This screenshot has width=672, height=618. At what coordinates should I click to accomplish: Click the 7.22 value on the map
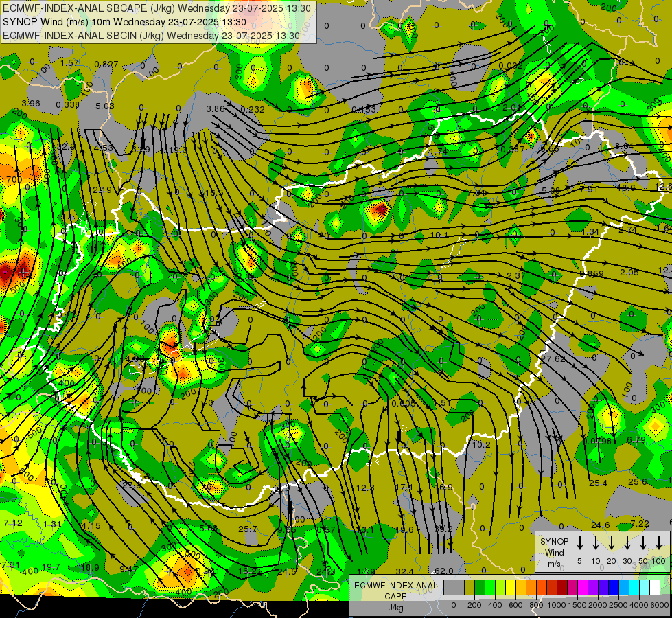[x=640, y=523]
